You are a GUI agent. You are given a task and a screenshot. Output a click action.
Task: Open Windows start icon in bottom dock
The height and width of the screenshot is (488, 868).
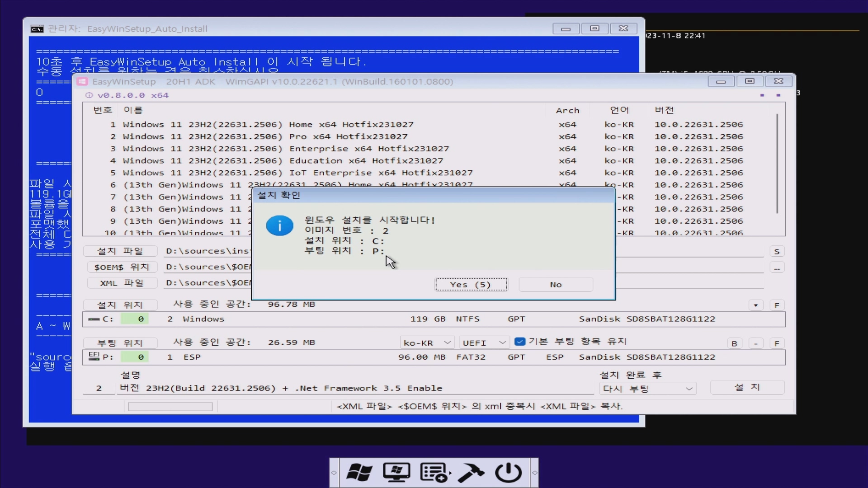[x=359, y=473]
